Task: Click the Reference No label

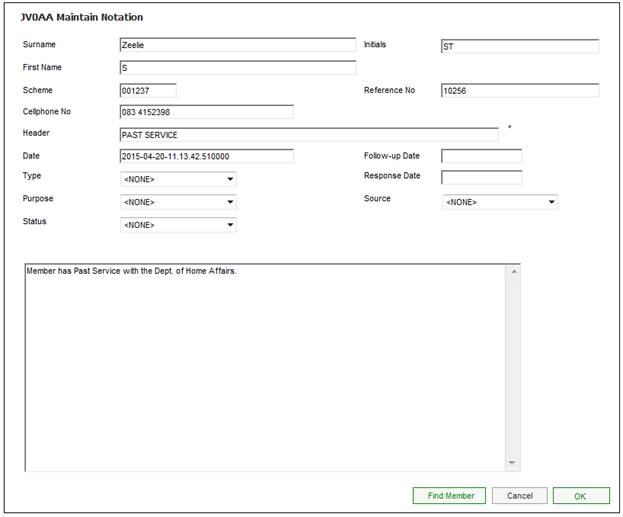Action: 389,90
